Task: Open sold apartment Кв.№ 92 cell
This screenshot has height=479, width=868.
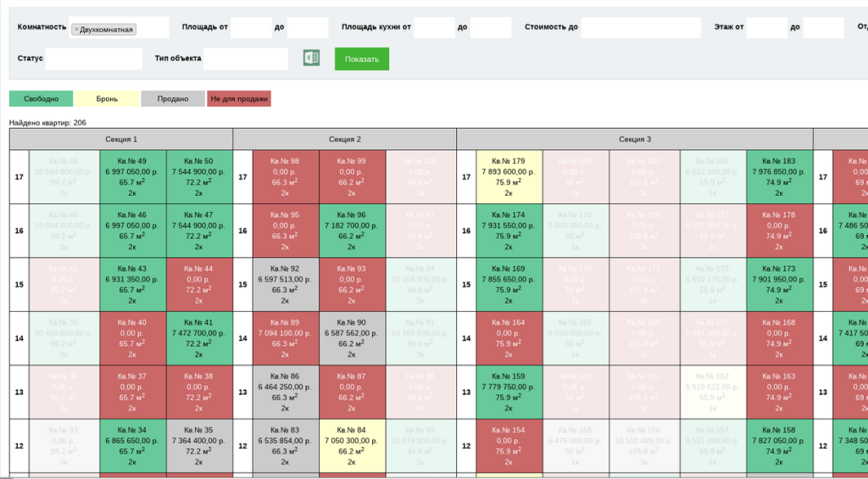Action: click(x=286, y=285)
